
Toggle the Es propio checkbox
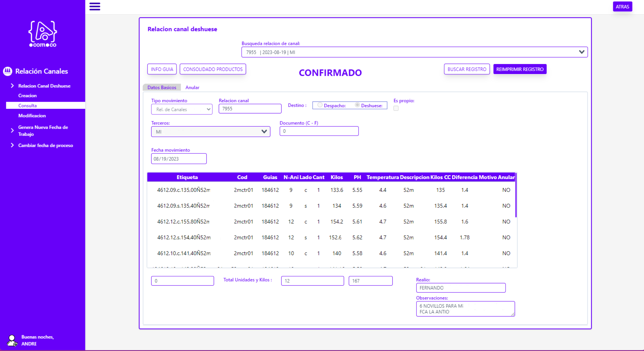(x=396, y=108)
